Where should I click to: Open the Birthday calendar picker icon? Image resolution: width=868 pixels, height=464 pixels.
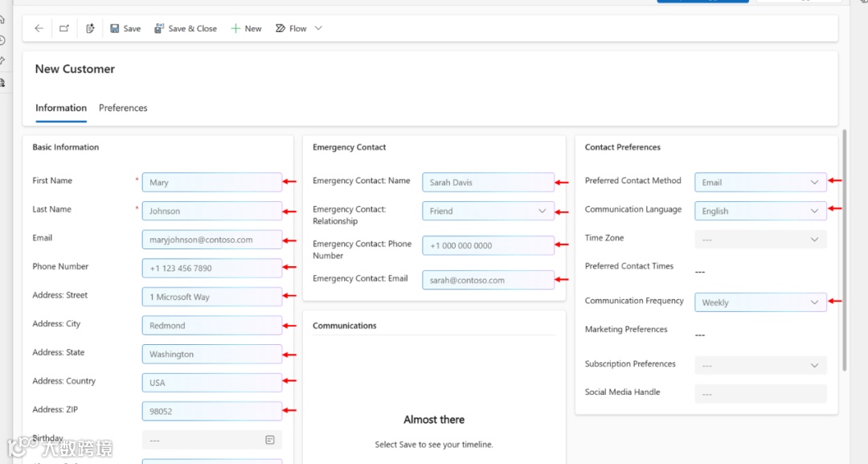(x=269, y=440)
